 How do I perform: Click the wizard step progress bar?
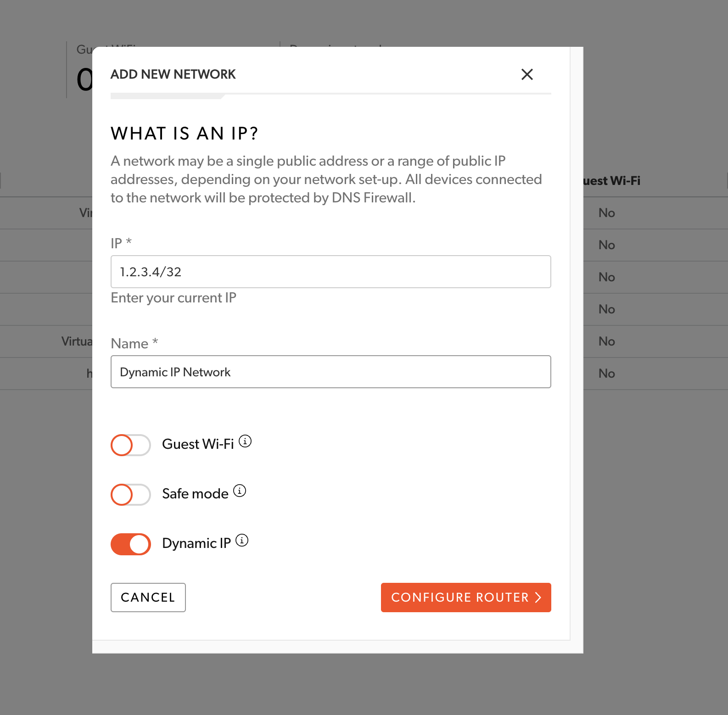330,96
